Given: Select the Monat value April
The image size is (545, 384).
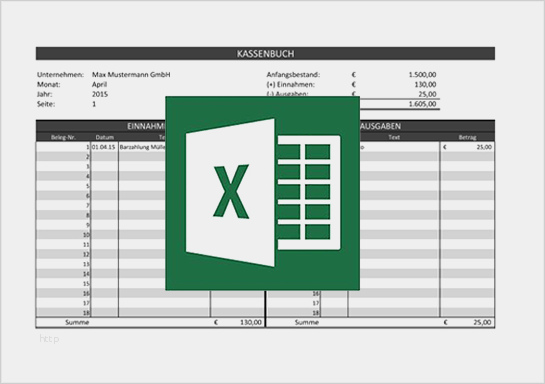Looking at the screenshot, I should coord(99,84).
